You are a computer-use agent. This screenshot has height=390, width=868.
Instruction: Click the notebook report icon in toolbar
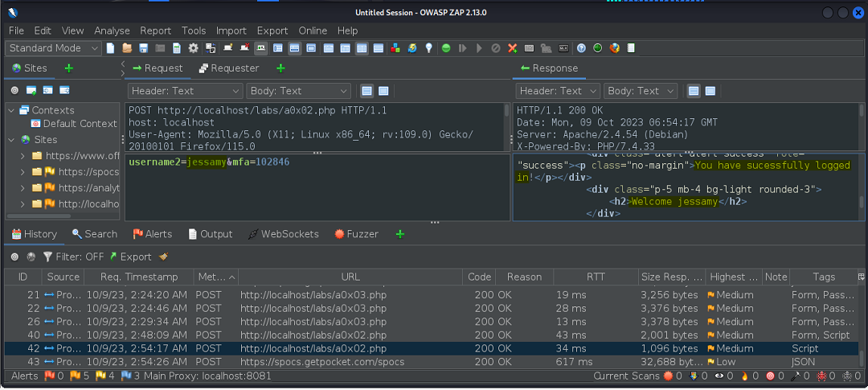(631, 48)
